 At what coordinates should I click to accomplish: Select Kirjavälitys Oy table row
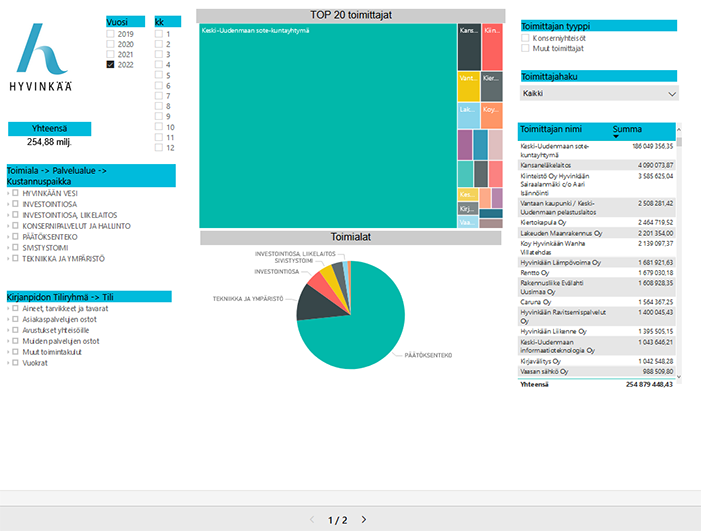pos(597,361)
